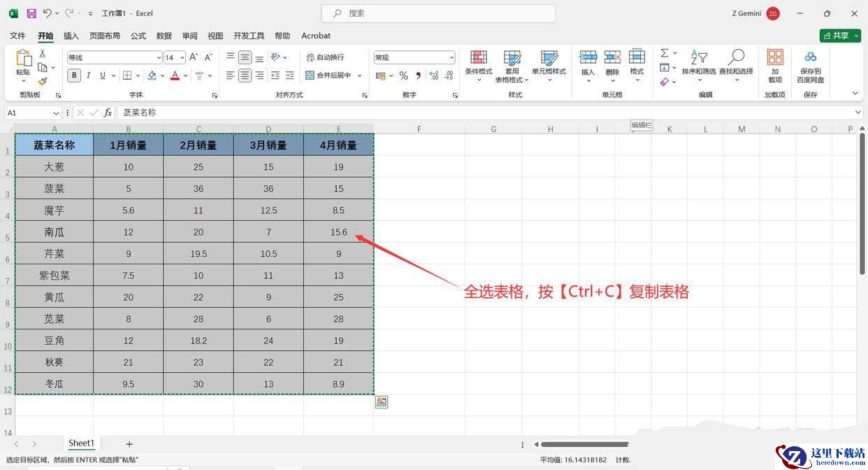Screen dimensions: 868x470
Task: Switch to Page Layout (页面布局) tab
Action: (x=105, y=36)
